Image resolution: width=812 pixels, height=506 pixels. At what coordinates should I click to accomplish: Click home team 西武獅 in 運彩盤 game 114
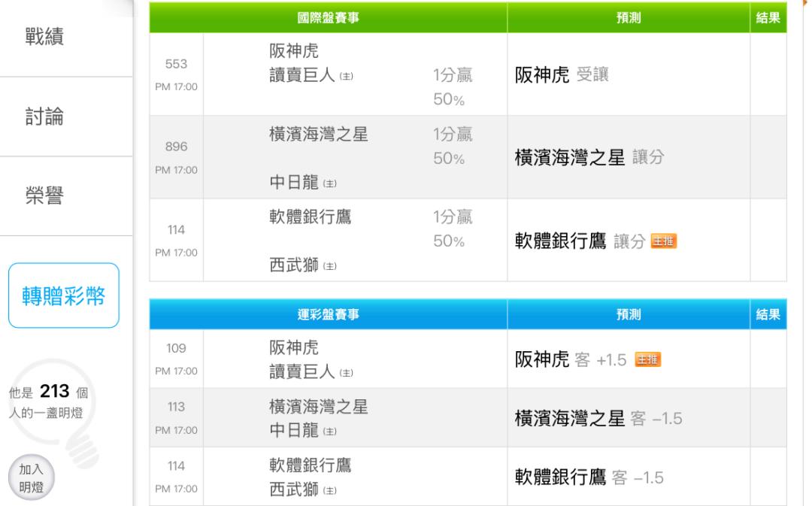294,489
